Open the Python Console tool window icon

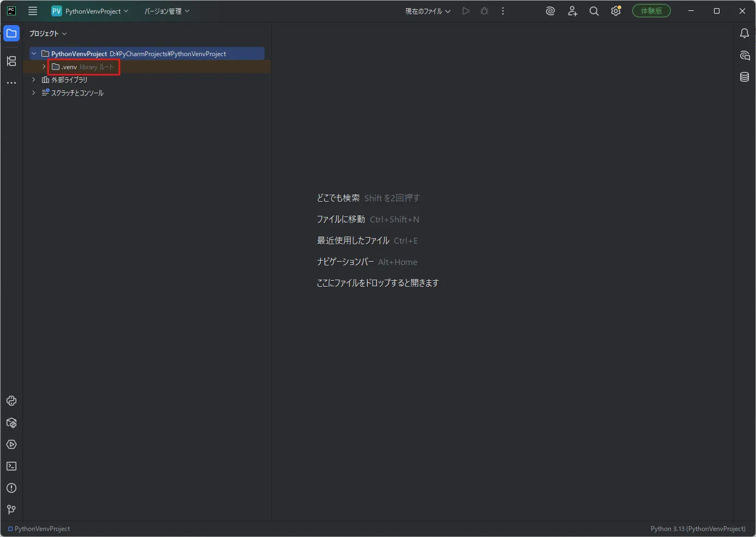coord(11,401)
